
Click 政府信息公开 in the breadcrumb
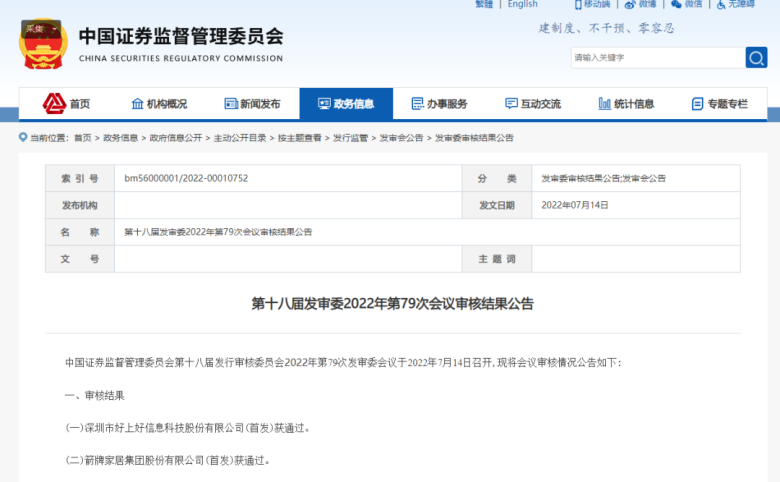(175, 138)
